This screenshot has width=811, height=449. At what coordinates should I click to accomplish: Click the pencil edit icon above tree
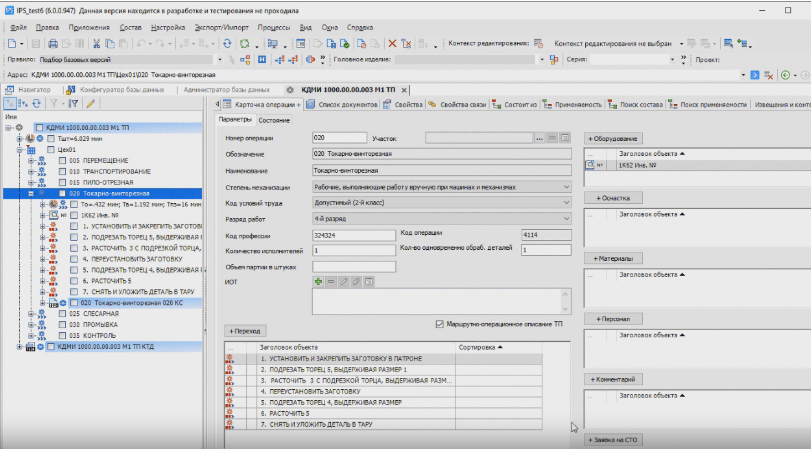(91, 103)
